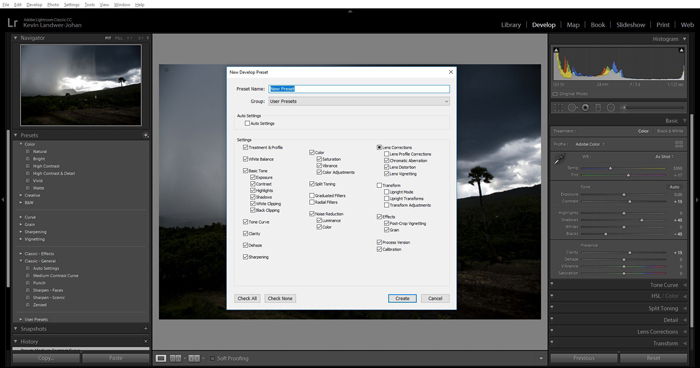
Task: Adjust the Exposure slider handle
Action: 624,195
